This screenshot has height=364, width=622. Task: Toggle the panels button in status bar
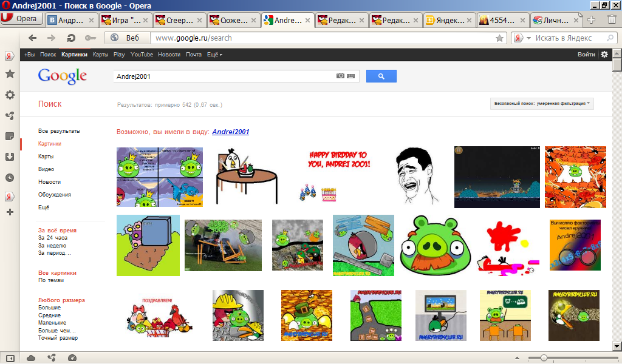(10, 358)
